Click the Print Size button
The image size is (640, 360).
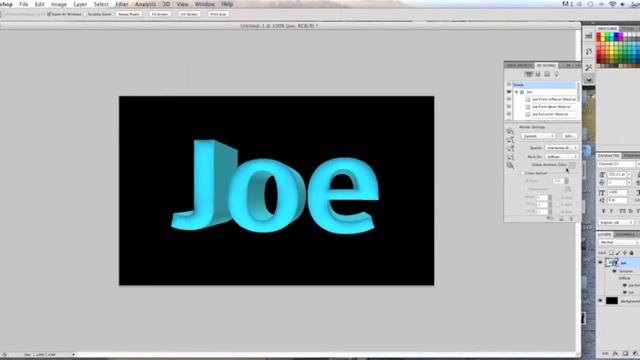click(218, 14)
